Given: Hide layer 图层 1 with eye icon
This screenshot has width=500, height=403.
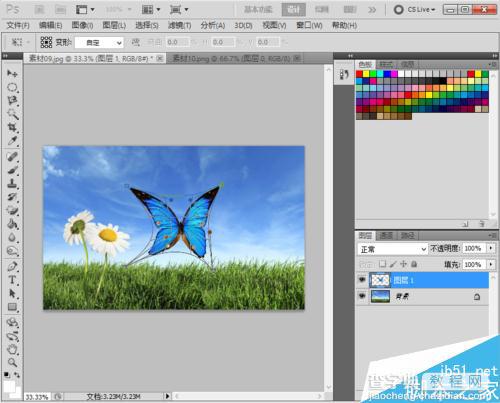Looking at the screenshot, I should (x=362, y=280).
